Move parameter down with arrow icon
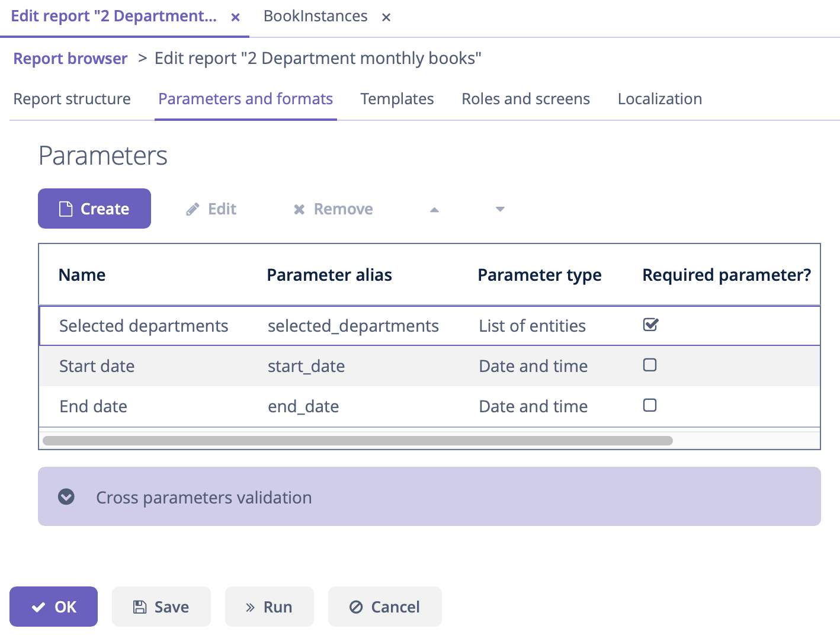 500,209
